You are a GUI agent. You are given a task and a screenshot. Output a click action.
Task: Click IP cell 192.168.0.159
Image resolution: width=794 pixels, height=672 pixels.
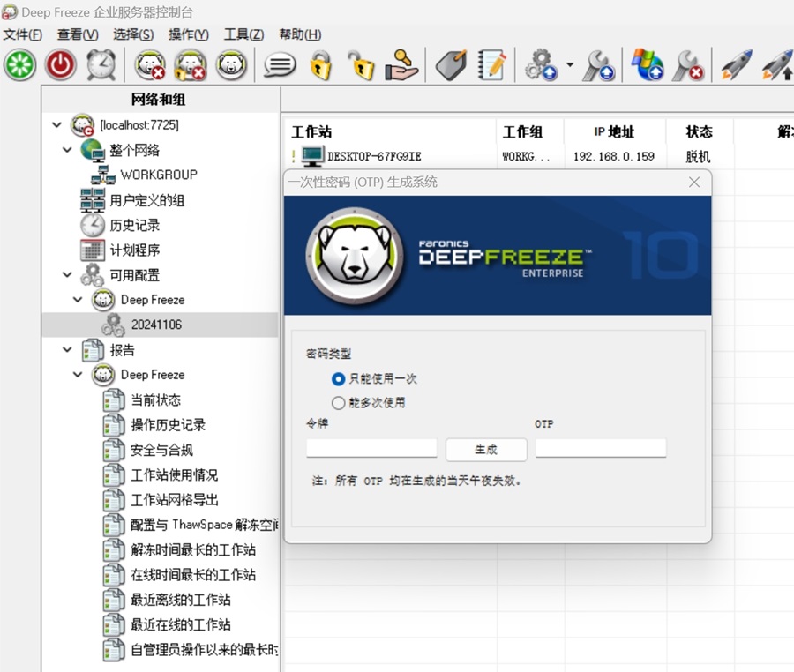[x=614, y=156]
